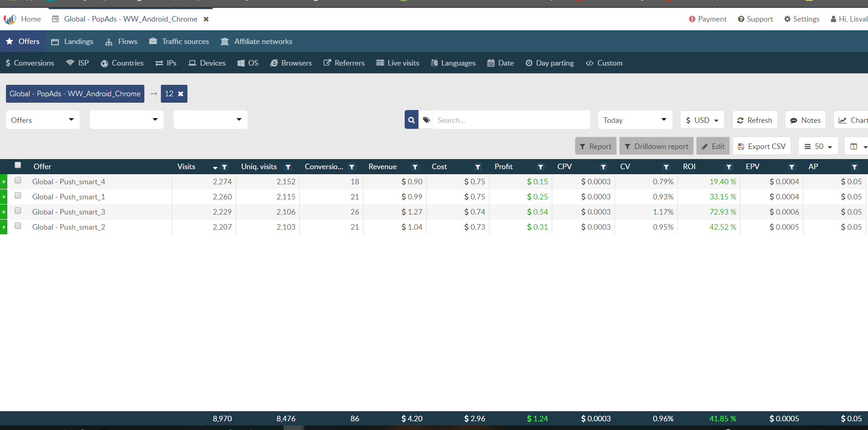Viewport: 868px width, 430px height.
Task: Click the tags icon beside search field
Action: click(x=426, y=120)
